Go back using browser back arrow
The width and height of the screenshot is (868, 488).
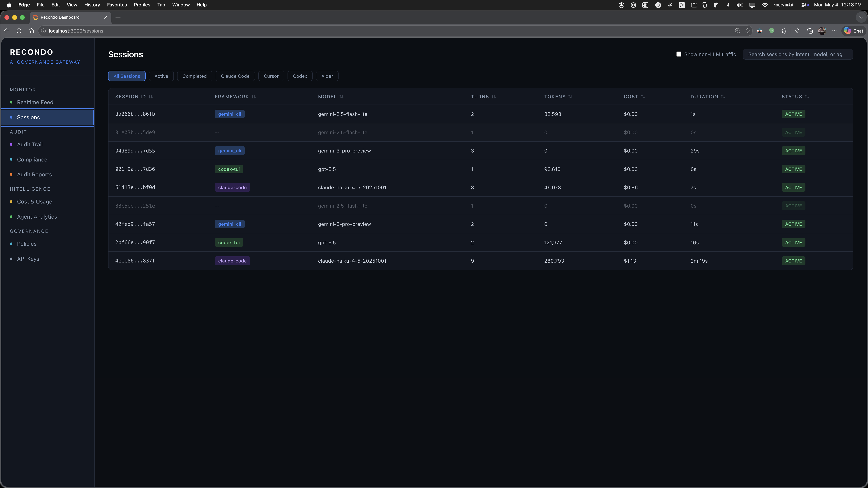[x=7, y=31]
